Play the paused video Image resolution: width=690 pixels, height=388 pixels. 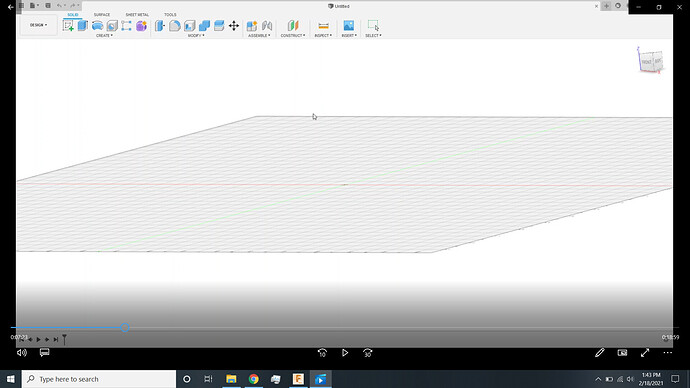tap(345, 353)
